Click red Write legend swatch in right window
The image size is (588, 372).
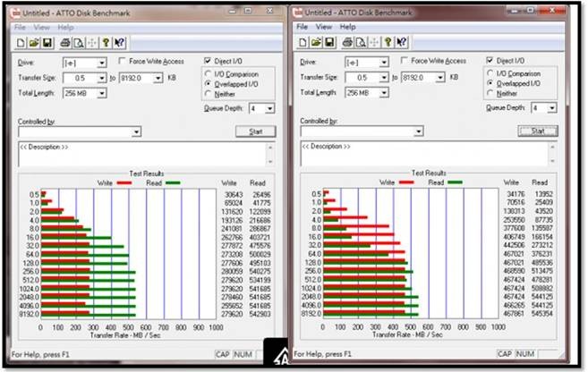click(x=406, y=182)
